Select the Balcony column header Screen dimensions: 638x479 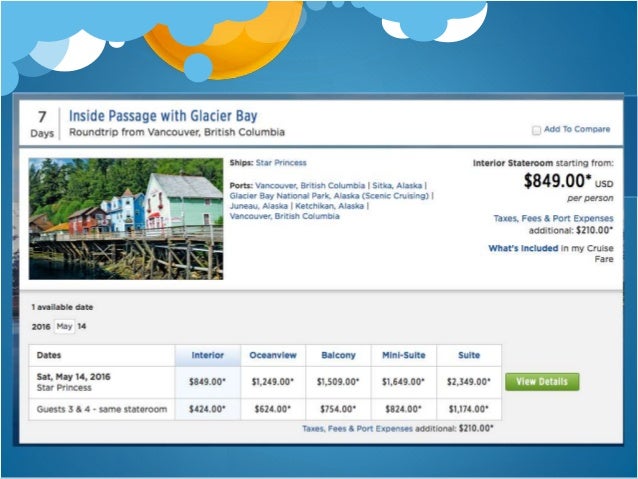tap(338, 355)
